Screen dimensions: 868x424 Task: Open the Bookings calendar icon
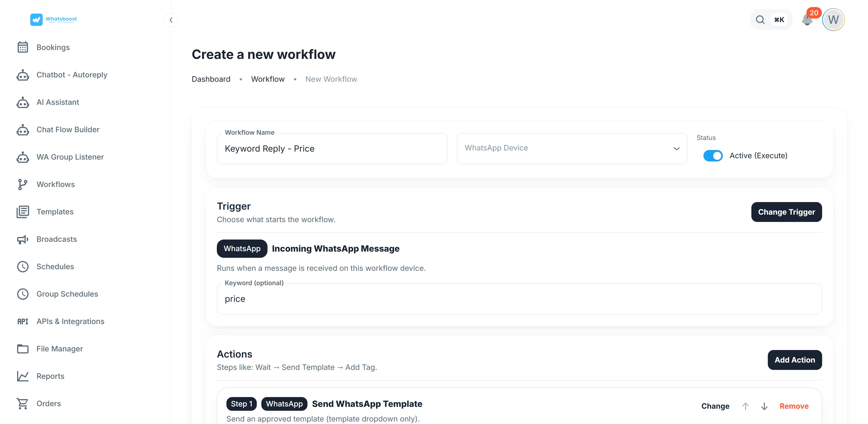tap(23, 47)
